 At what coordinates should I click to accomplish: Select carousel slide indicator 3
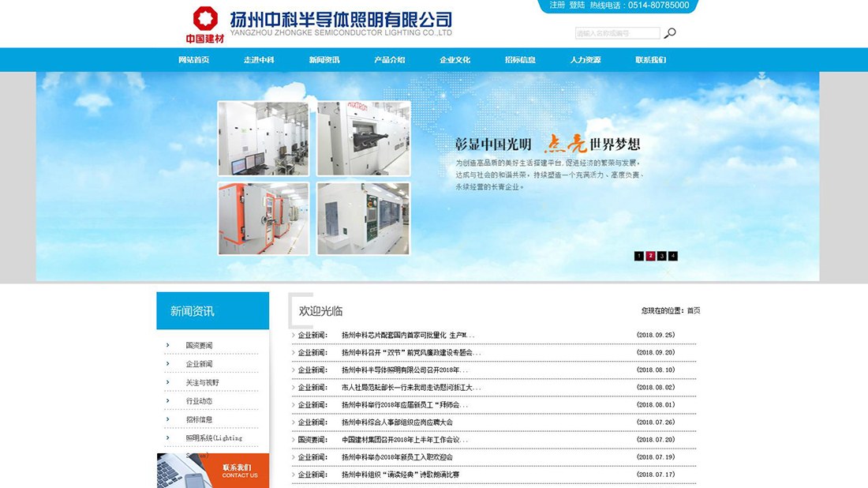[x=661, y=256]
